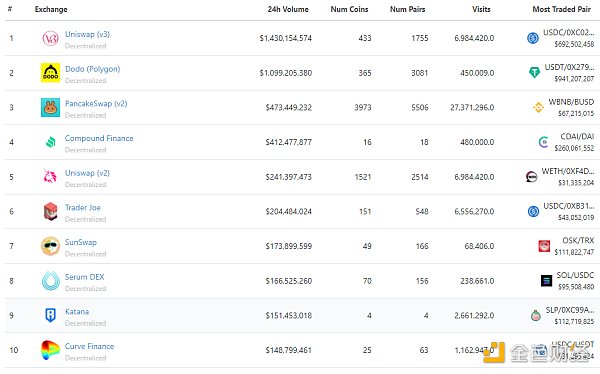Viewport: 600px width, 374px height.
Task: Click the Serum DEX droplet logo
Action: coord(51,281)
